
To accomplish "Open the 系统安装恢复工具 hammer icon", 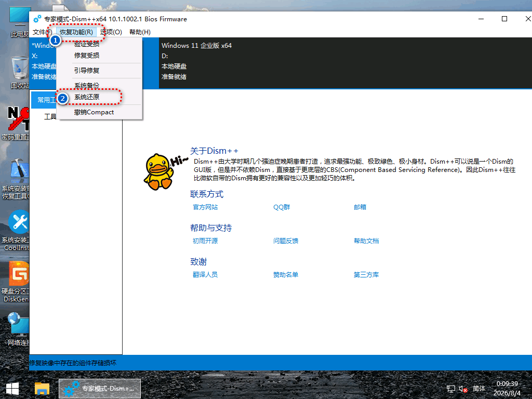I will coord(17,179).
